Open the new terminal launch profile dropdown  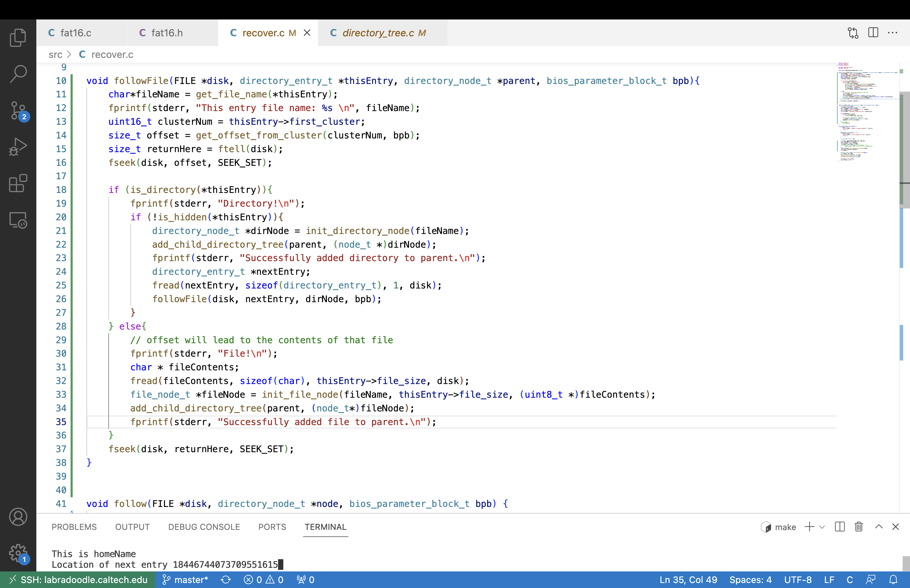822,527
